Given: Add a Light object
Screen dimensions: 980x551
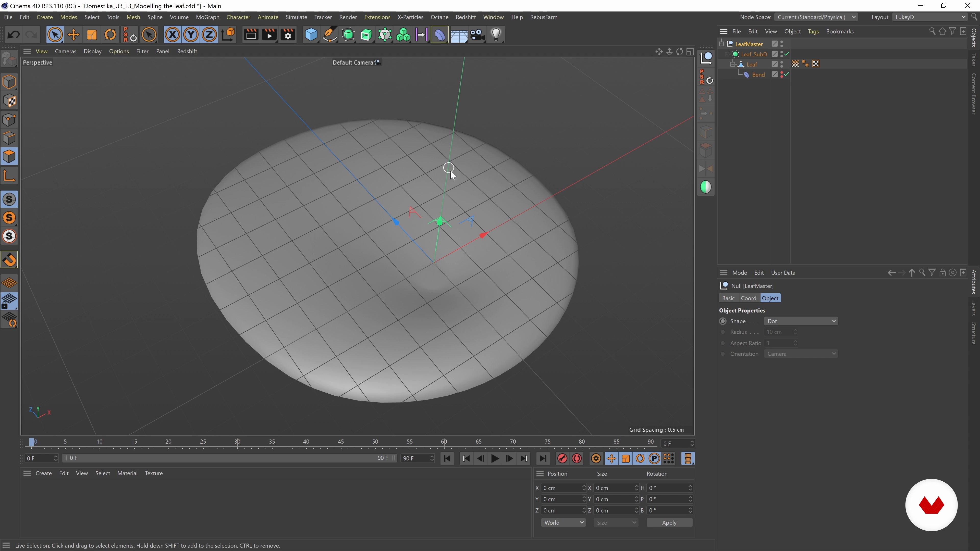Looking at the screenshot, I should (496, 35).
